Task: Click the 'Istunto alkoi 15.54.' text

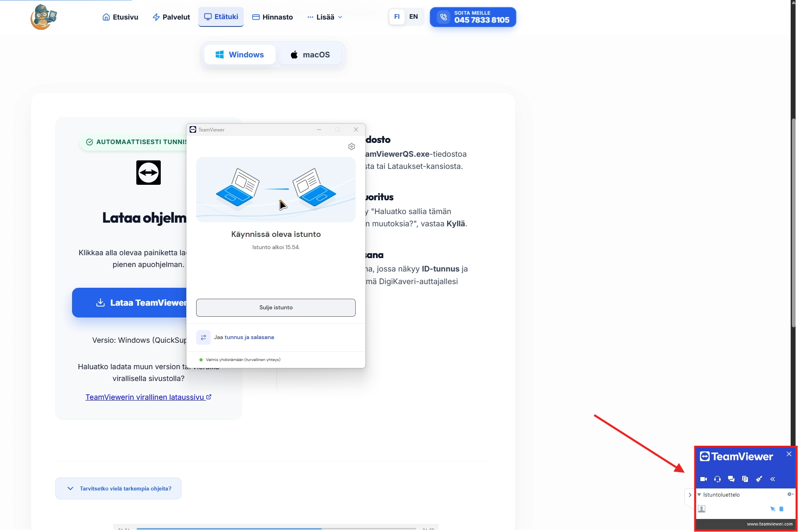Action: (x=276, y=247)
